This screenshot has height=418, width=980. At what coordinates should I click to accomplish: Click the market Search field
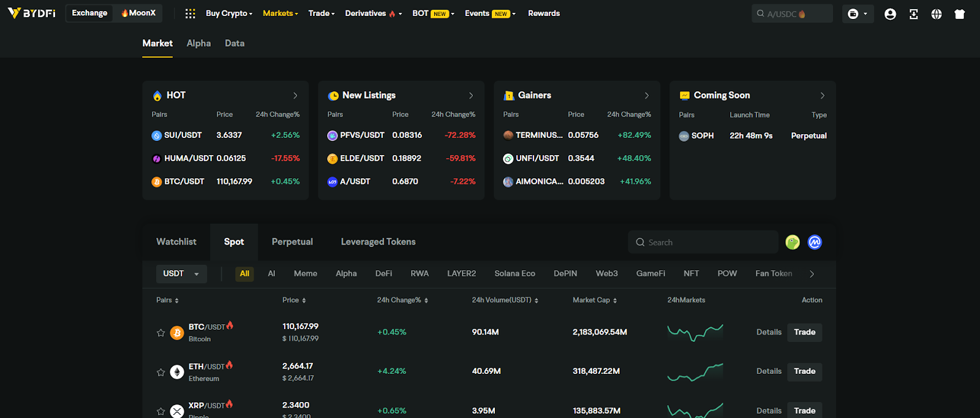coord(703,242)
